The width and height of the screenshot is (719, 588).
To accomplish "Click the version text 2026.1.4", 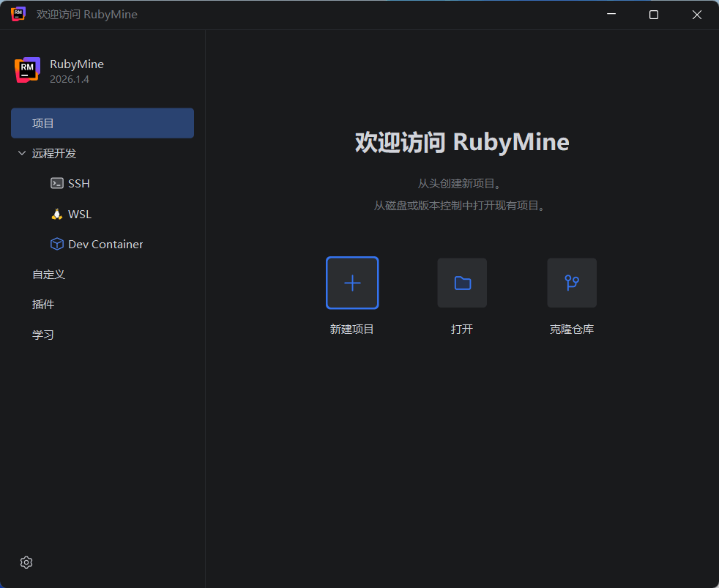I will click(x=70, y=79).
